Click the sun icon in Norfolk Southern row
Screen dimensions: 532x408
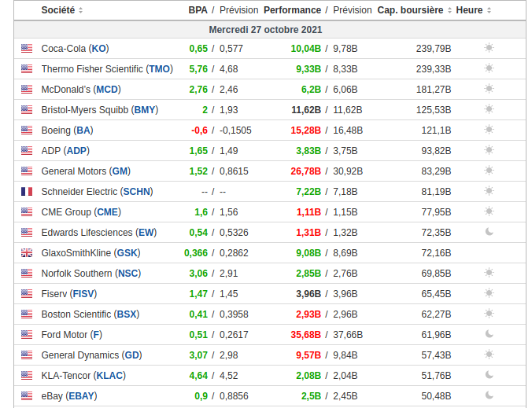point(489,273)
